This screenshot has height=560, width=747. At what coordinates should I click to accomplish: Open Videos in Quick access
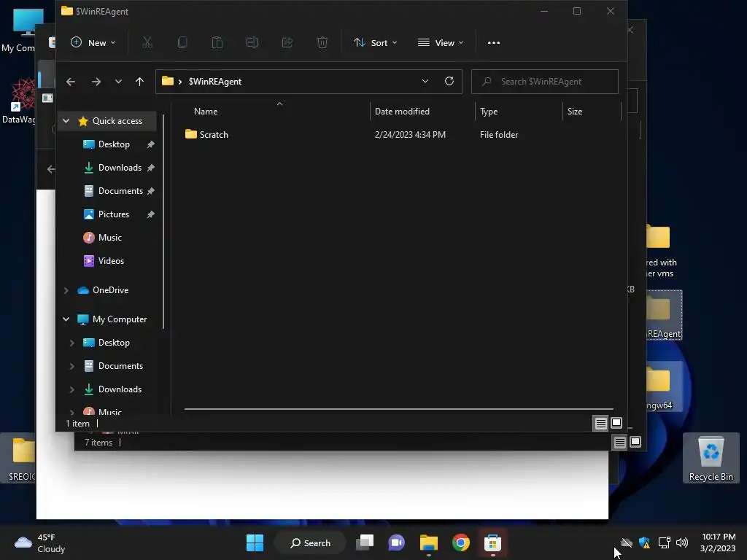(111, 261)
